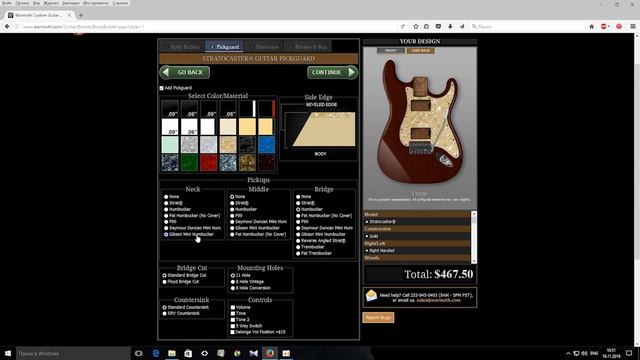640x360 pixels.
Task: Open the first item in browser menu bar
Action: (7, 3)
